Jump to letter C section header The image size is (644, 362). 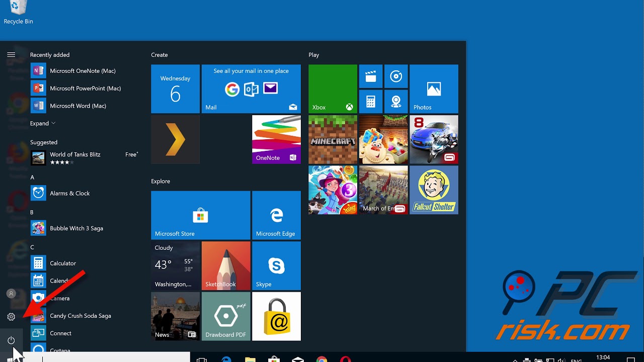[x=32, y=247]
